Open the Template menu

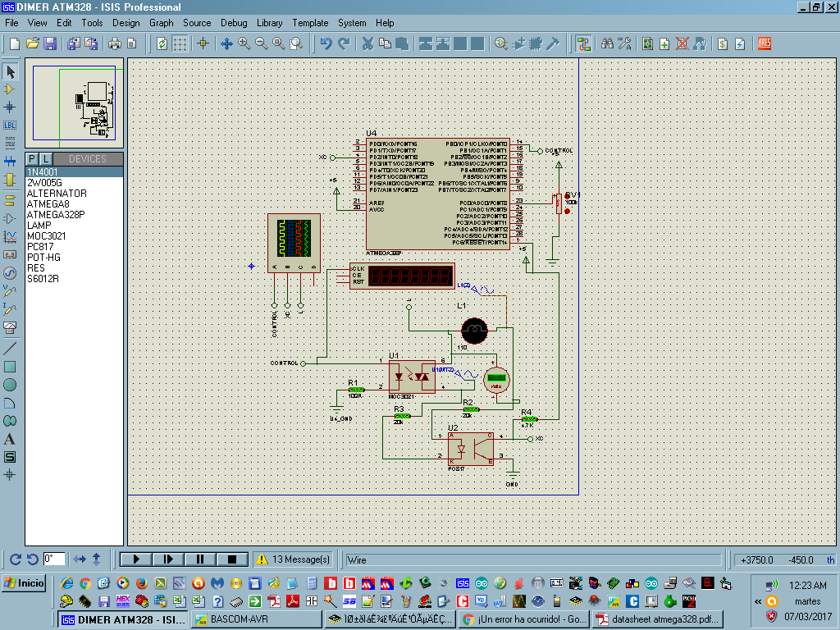click(x=310, y=23)
